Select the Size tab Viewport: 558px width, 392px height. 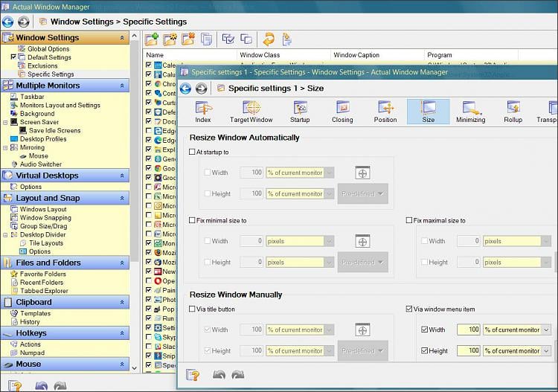pyautogui.click(x=428, y=112)
